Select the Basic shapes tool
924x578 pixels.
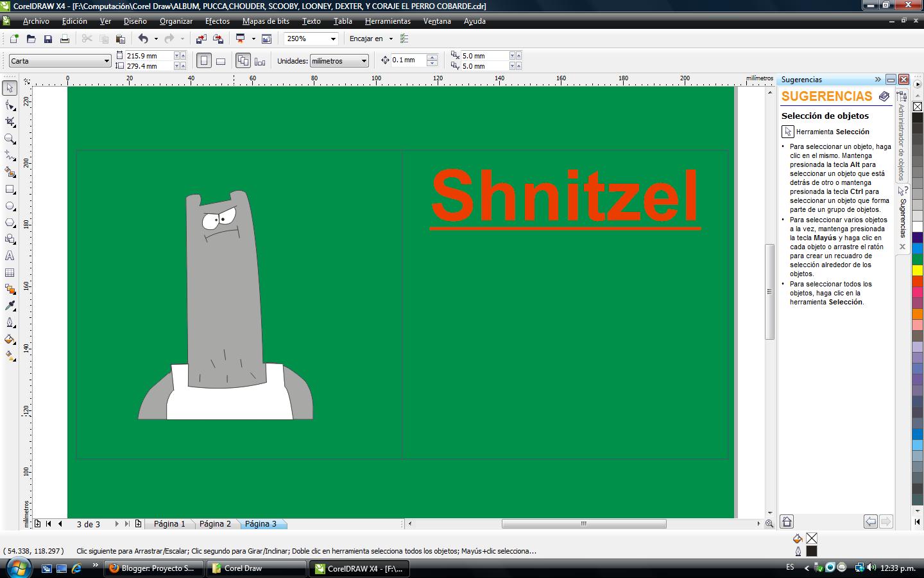10,239
